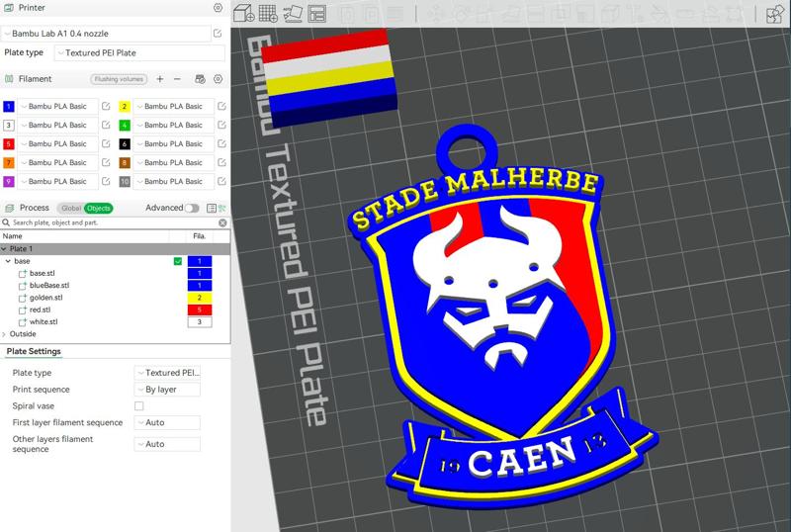Collapse the Plate 1 tree node
791x532 pixels.
(4, 249)
